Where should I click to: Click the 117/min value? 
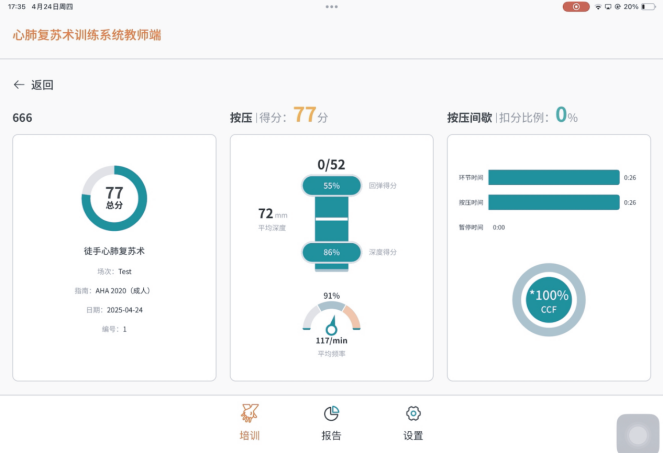[x=332, y=340]
